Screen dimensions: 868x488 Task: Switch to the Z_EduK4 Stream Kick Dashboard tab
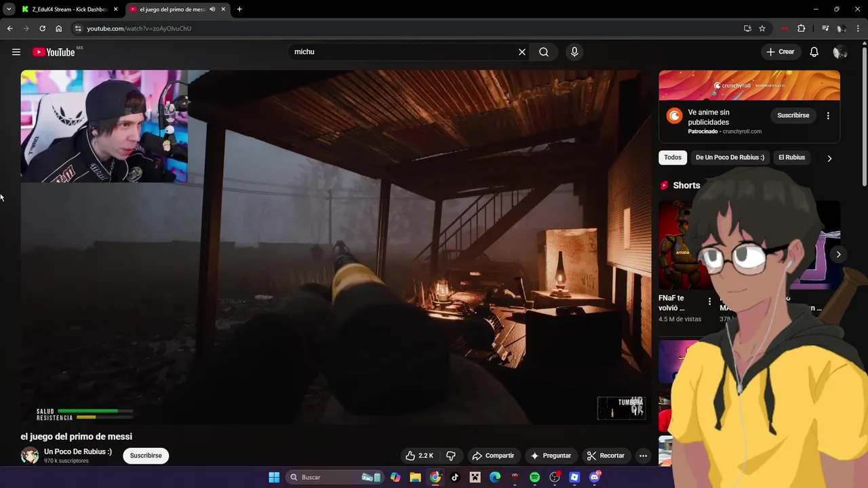pyautogui.click(x=68, y=9)
